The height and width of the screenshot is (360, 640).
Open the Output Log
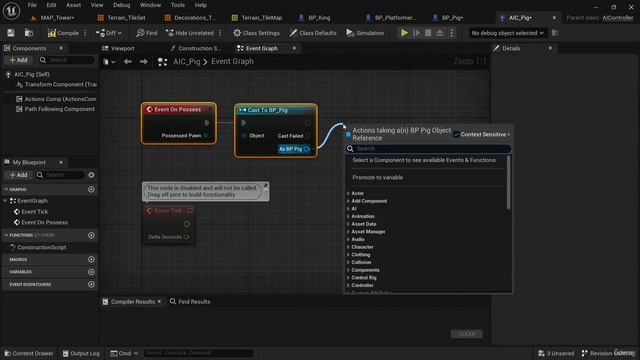click(81, 353)
